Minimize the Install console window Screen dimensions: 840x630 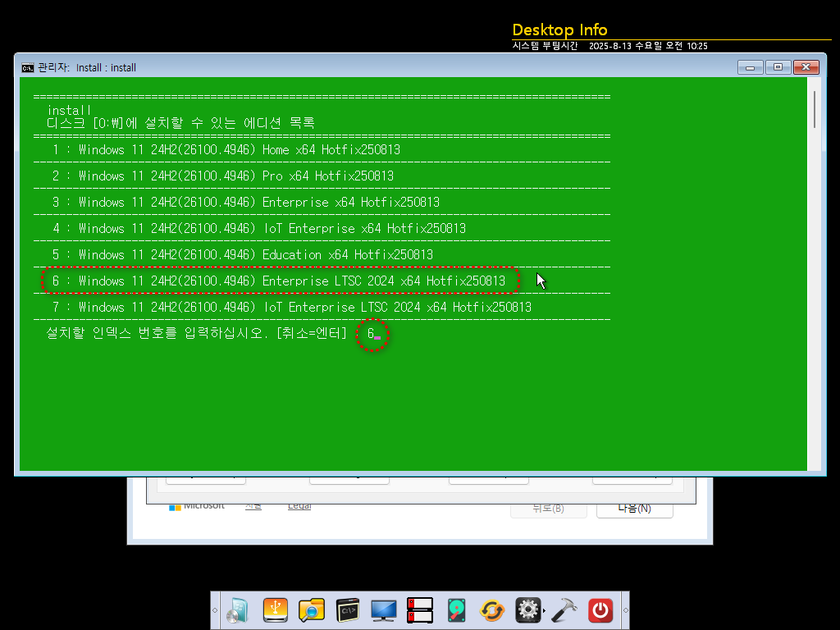[x=750, y=67]
